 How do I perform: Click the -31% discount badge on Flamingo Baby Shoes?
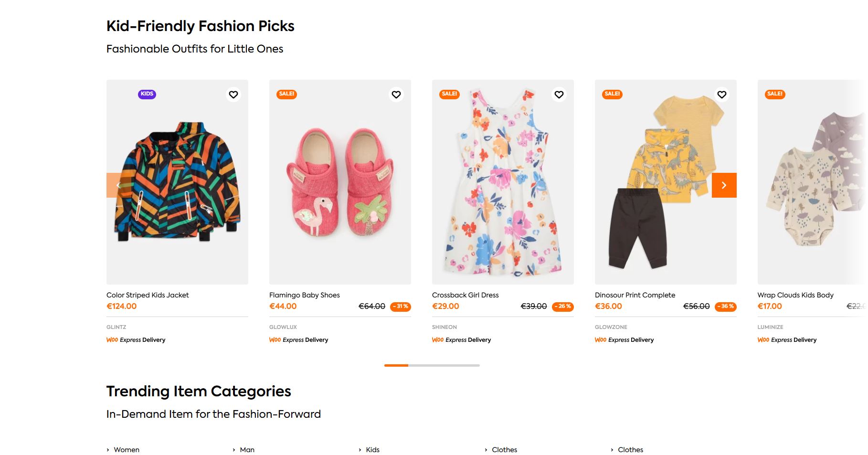pyautogui.click(x=399, y=307)
